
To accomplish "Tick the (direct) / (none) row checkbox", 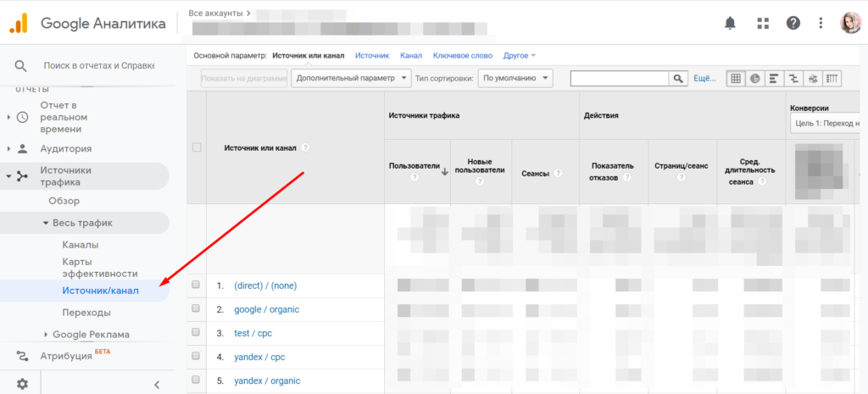I will (196, 286).
